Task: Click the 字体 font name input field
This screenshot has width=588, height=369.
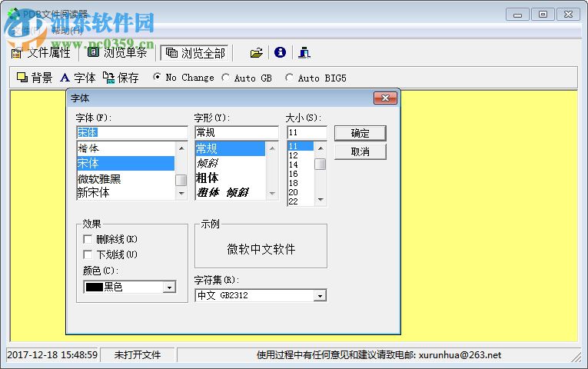Action: click(x=132, y=132)
